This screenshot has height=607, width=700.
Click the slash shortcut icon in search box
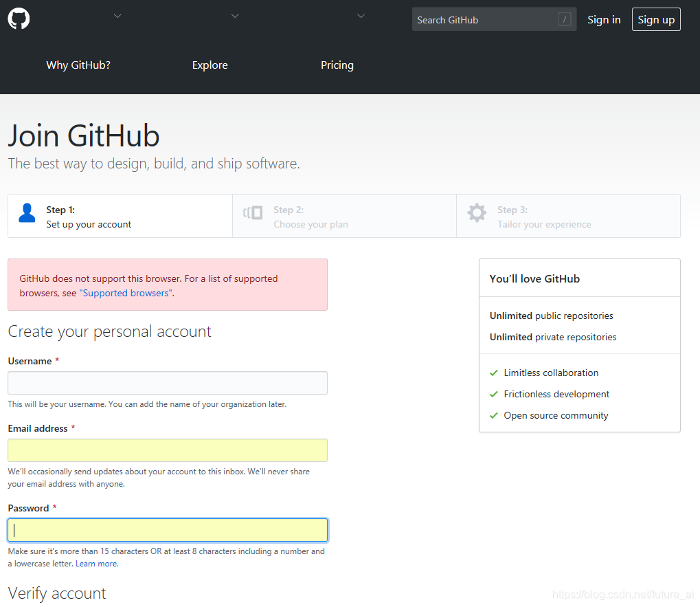pos(564,19)
